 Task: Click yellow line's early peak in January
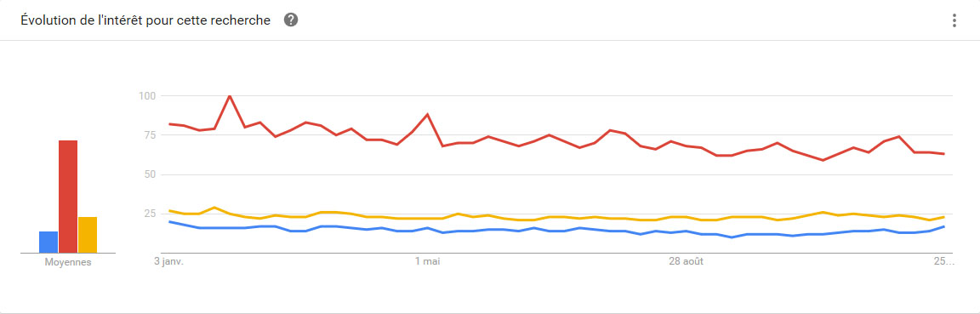click(x=215, y=208)
